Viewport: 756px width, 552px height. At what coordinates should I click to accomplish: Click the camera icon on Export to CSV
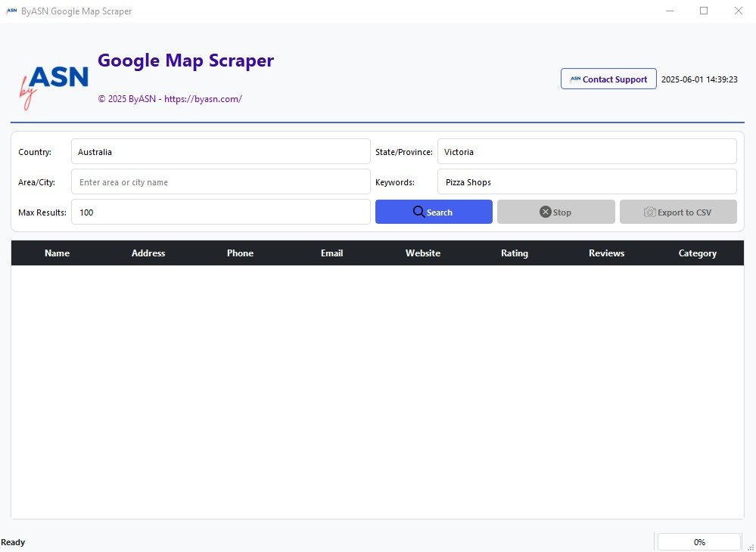649,212
